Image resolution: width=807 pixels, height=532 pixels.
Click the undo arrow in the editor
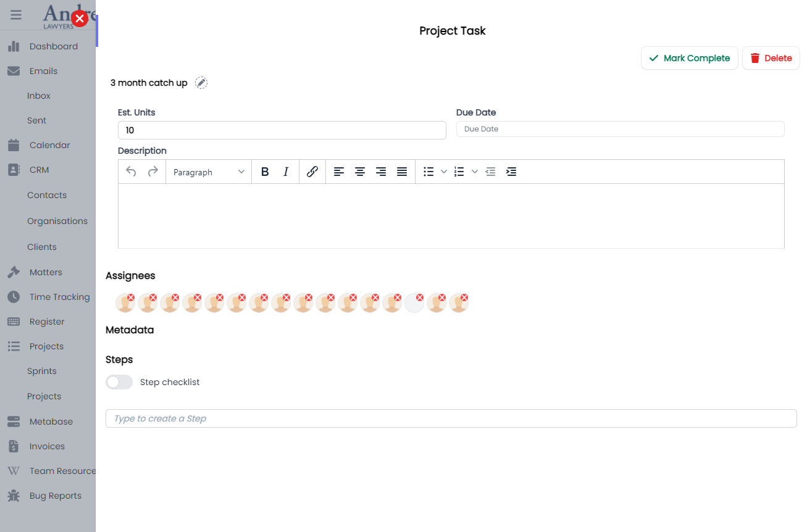[131, 172]
